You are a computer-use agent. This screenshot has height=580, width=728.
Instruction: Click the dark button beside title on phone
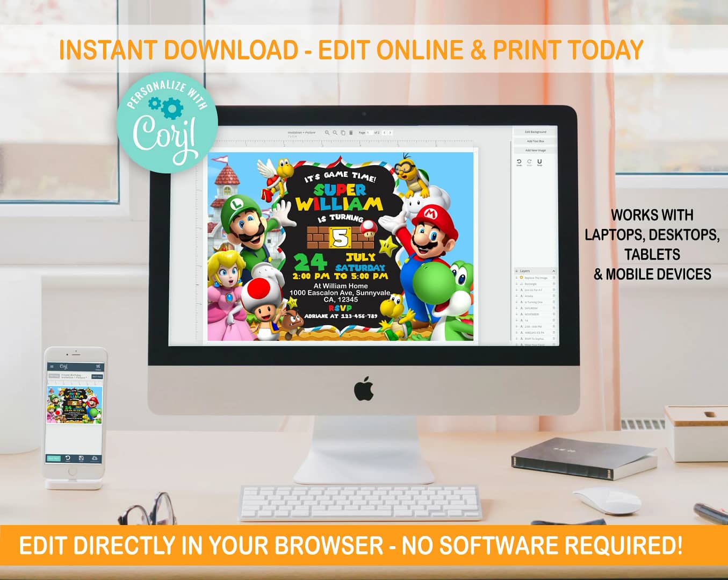point(97,376)
